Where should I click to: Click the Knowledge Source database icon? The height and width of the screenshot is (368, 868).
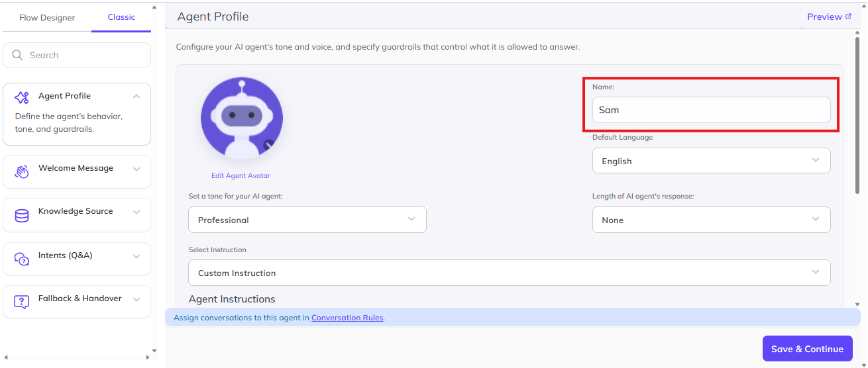pos(22,216)
